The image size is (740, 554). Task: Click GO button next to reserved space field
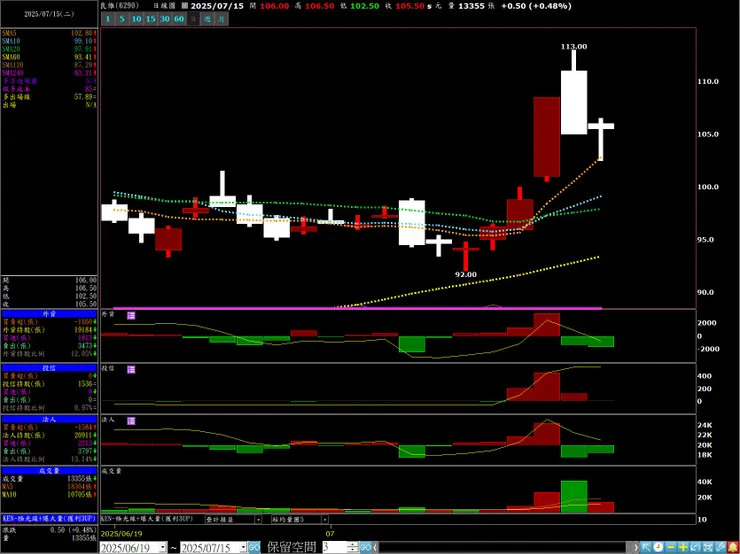tap(366, 547)
